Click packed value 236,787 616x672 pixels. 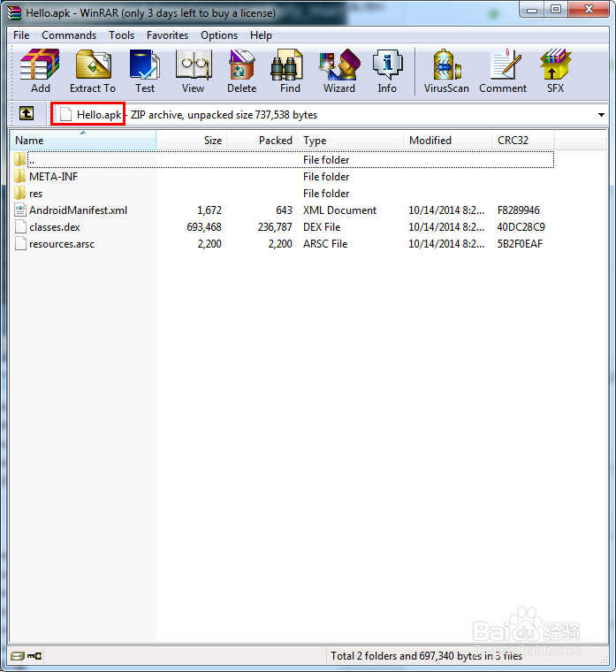(275, 227)
